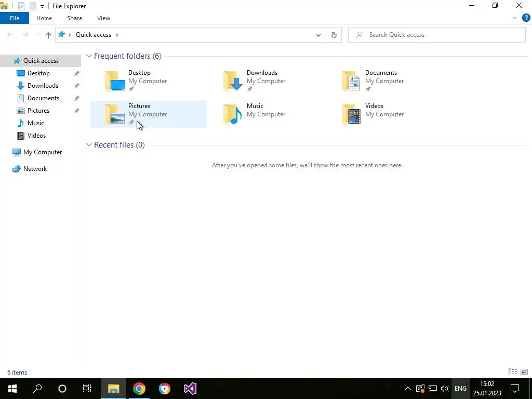Click File Explorer taskbar icon
Image resolution: width=532 pixels, height=399 pixels.
[x=114, y=389]
